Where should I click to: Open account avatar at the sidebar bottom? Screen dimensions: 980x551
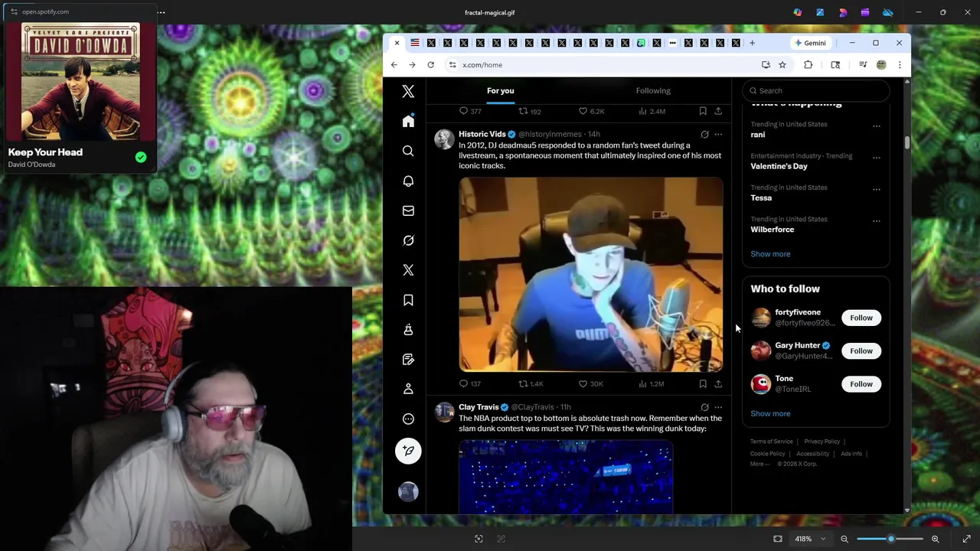[x=408, y=491]
